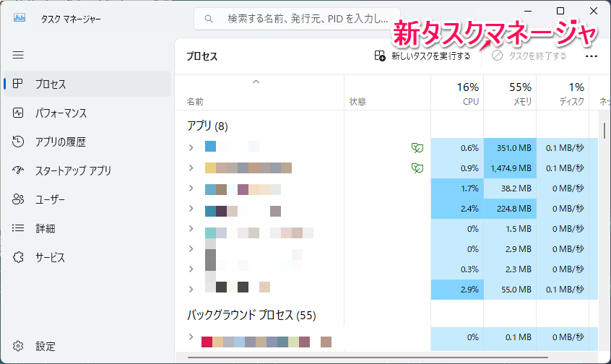This screenshot has height=364, width=611.
Task: Open the プロセス page in the sidebar
Action: 87,84
